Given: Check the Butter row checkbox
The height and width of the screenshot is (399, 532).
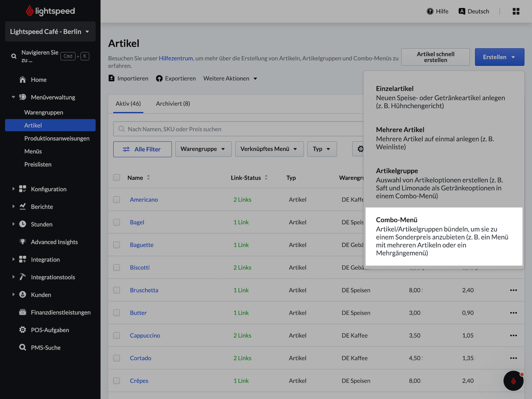Looking at the screenshot, I should [x=117, y=313].
